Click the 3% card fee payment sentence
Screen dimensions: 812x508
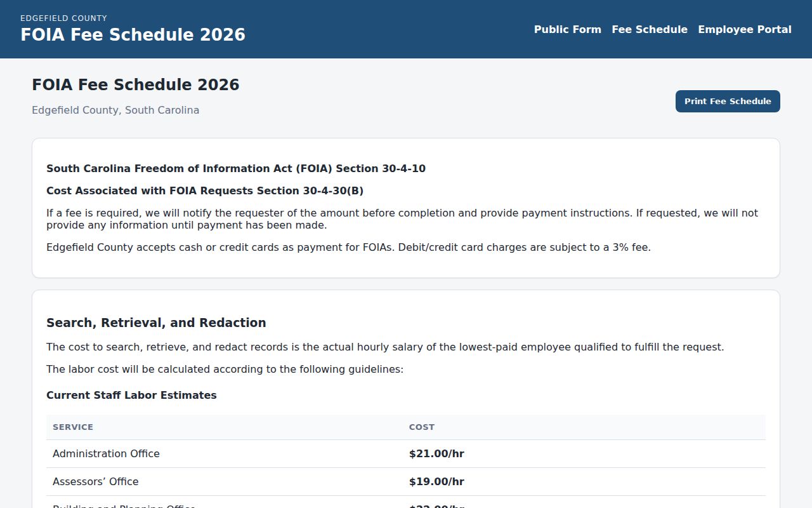(x=348, y=247)
